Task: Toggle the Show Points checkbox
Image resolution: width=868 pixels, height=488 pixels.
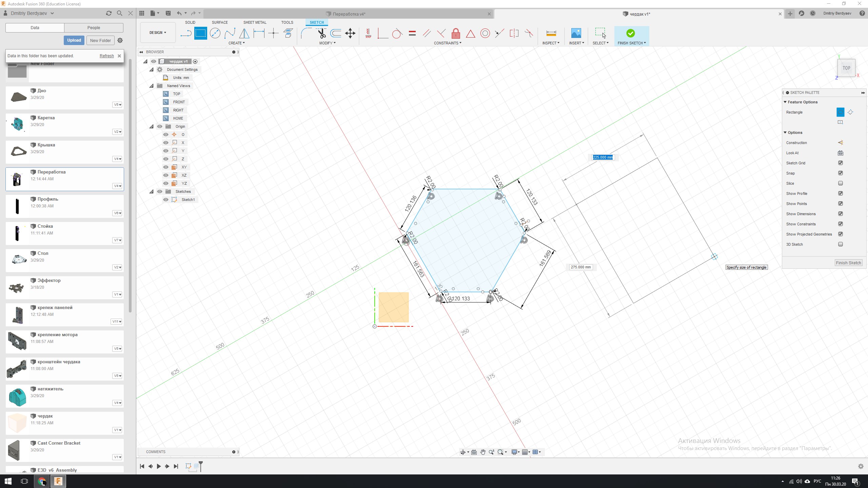Action: [x=841, y=204]
